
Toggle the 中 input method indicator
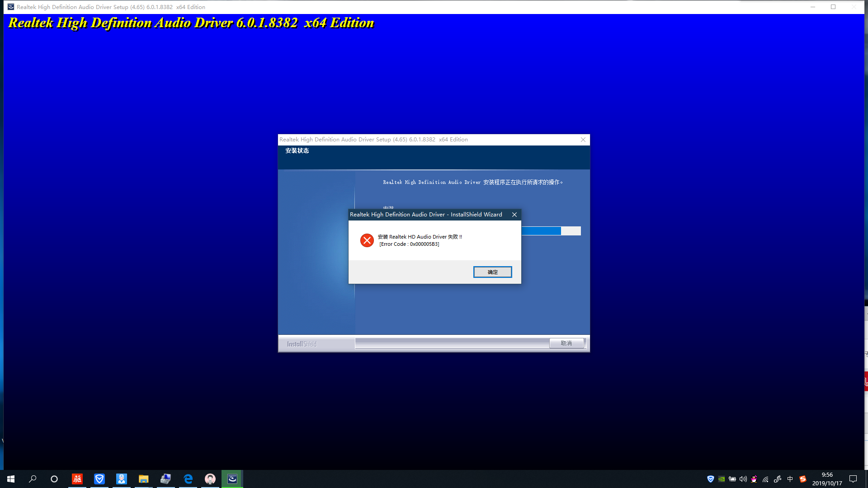[790, 479]
